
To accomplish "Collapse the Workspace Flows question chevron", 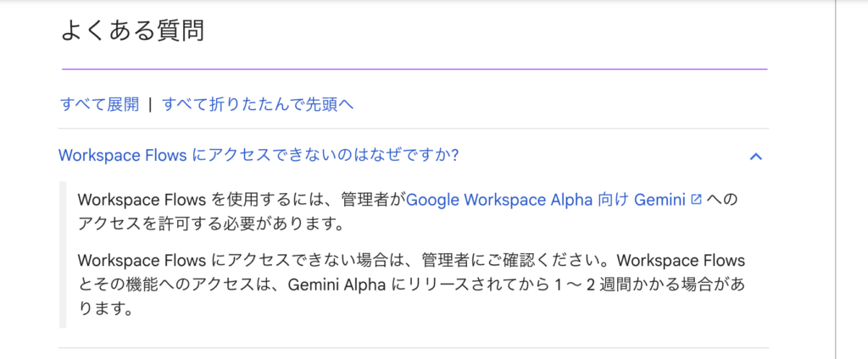I will [756, 156].
